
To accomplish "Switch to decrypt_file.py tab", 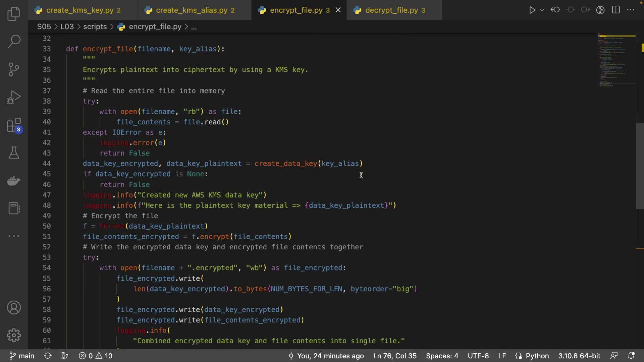I will 391,10.
